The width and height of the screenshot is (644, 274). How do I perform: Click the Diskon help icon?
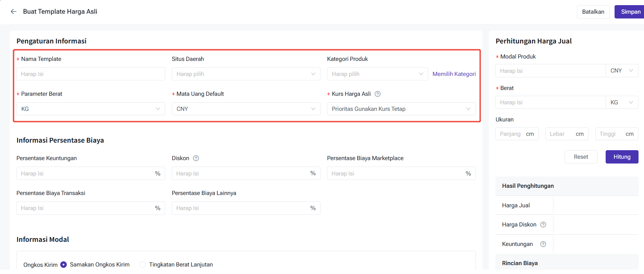coord(196,158)
